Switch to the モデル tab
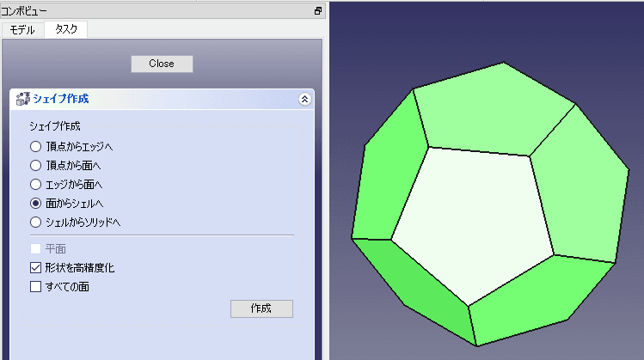 click(x=22, y=30)
